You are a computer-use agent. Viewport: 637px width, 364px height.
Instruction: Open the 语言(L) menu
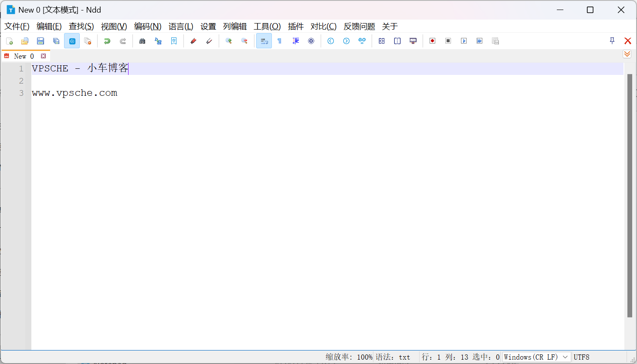[x=181, y=27]
